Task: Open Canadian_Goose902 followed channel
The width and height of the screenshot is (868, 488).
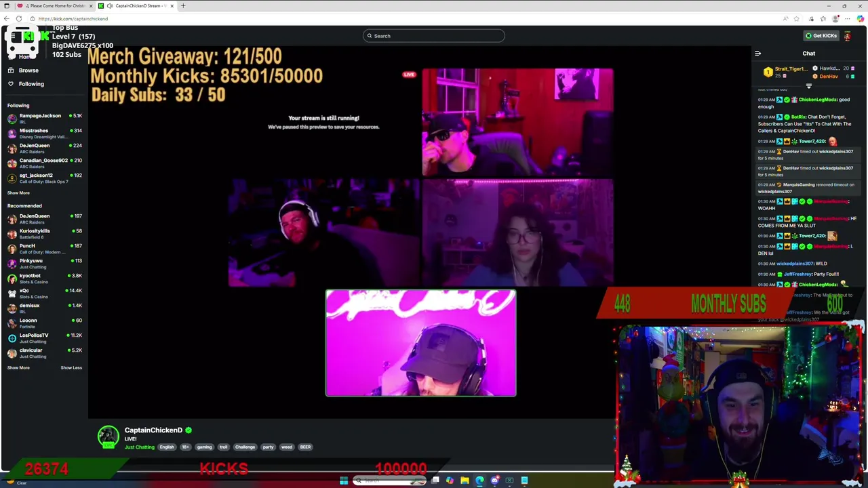Action: pyautogui.click(x=44, y=163)
